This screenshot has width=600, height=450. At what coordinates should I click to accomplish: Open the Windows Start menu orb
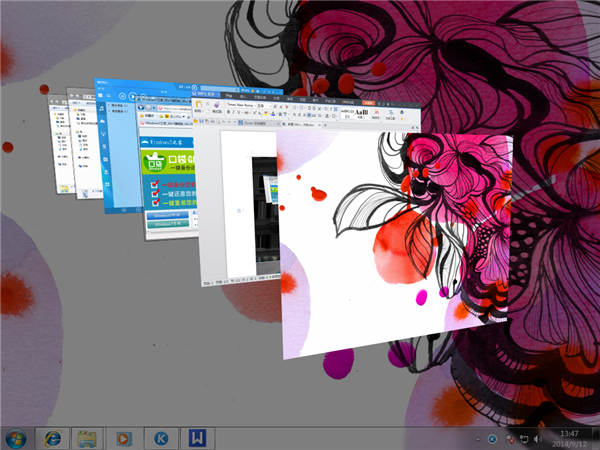16,437
